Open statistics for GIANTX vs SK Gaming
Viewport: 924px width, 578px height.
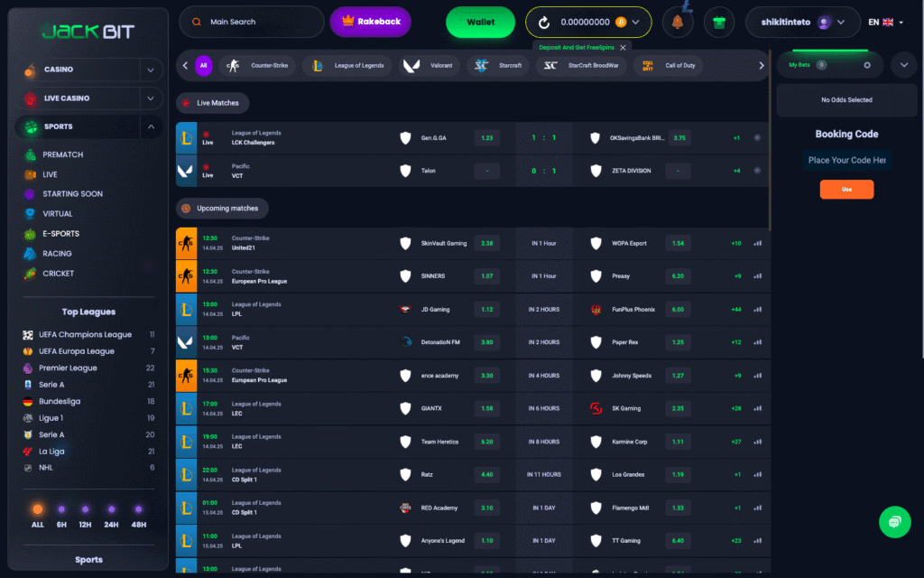click(x=757, y=408)
